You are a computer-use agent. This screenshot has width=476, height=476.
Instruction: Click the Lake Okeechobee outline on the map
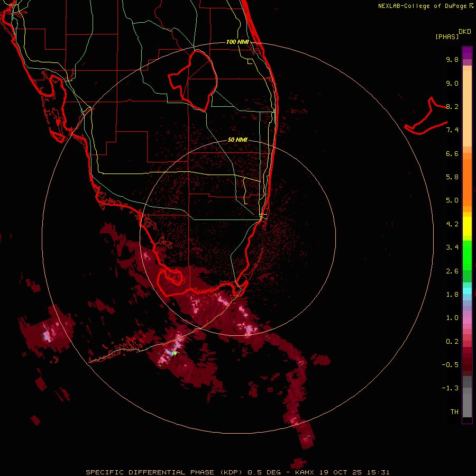click(x=193, y=81)
